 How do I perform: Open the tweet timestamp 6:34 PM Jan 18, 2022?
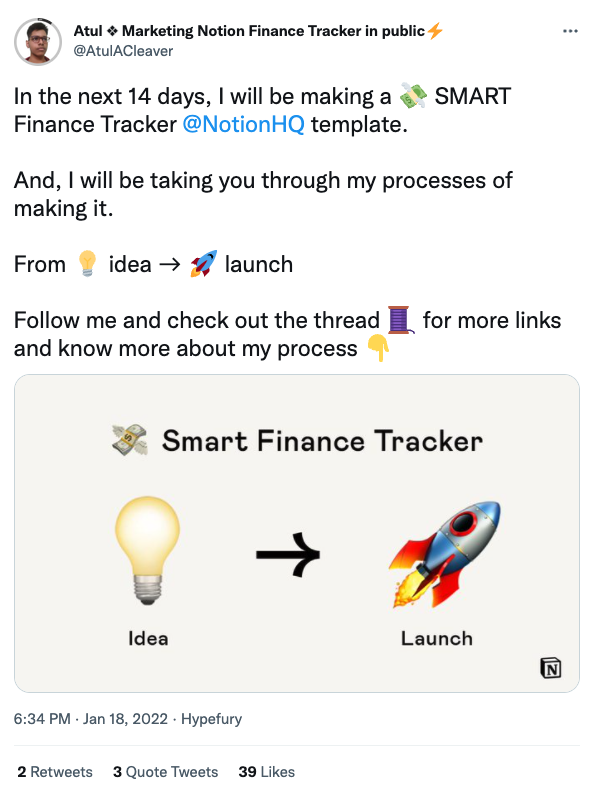pos(91,719)
